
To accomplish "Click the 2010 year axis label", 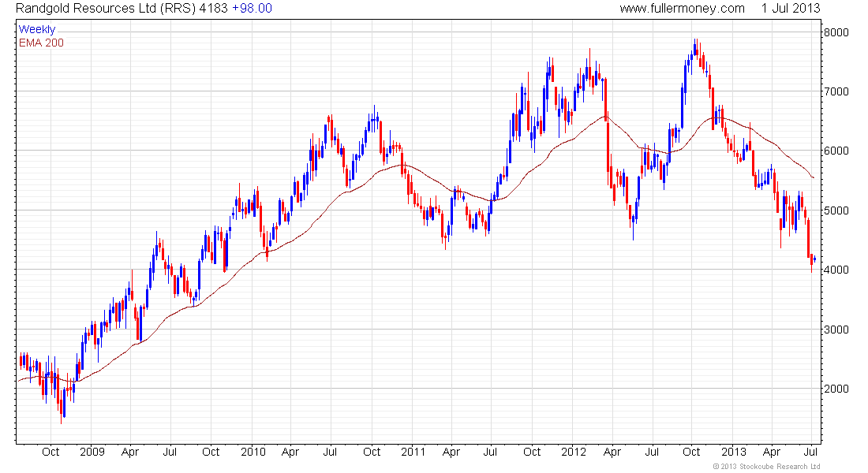I will click(x=253, y=452).
